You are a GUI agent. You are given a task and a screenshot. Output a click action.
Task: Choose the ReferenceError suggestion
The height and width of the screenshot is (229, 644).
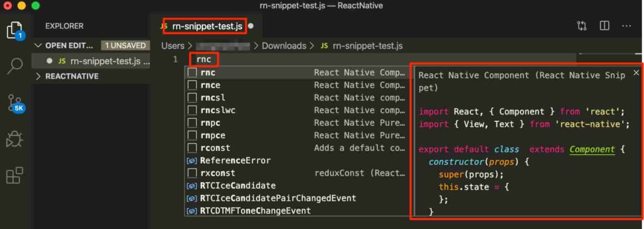point(297,160)
